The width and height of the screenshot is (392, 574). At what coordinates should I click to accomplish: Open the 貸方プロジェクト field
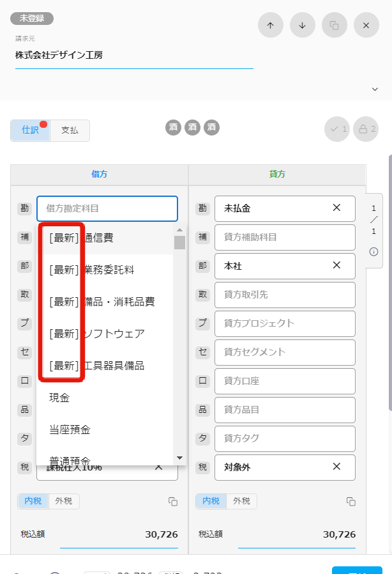(285, 323)
